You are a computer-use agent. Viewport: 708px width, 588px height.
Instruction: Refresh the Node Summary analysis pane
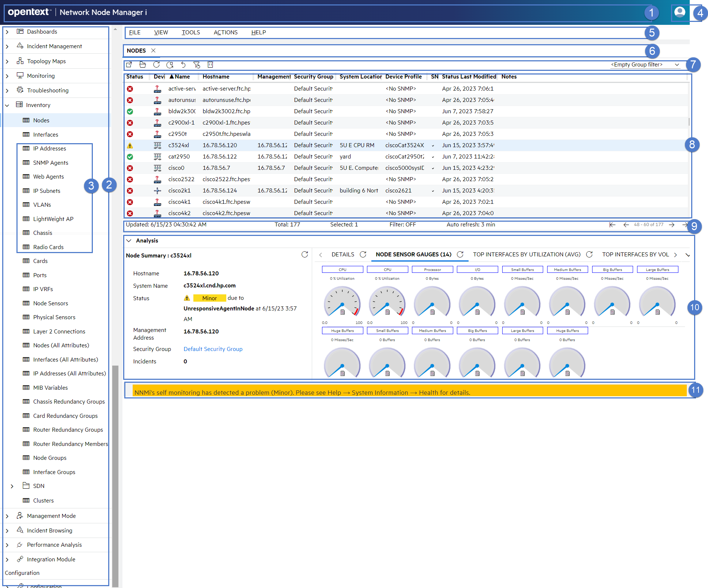point(305,255)
